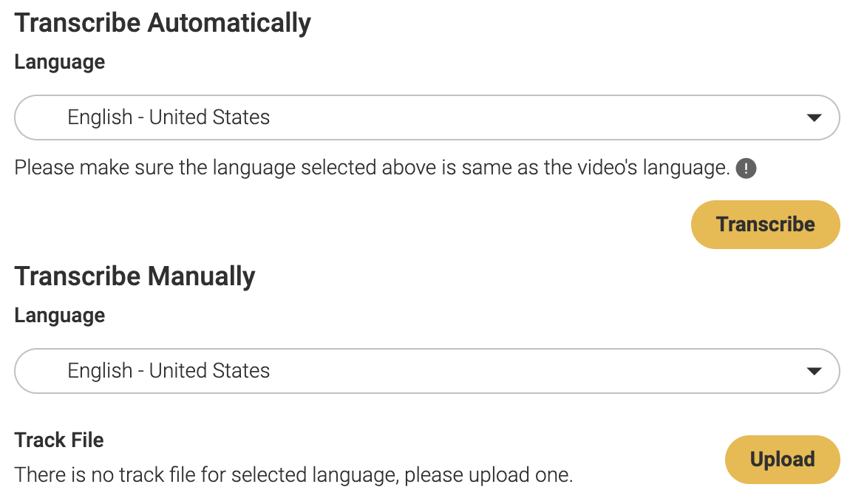Click the info icon beside the language notice
Screen dimensions: 850x504
coord(747,169)
